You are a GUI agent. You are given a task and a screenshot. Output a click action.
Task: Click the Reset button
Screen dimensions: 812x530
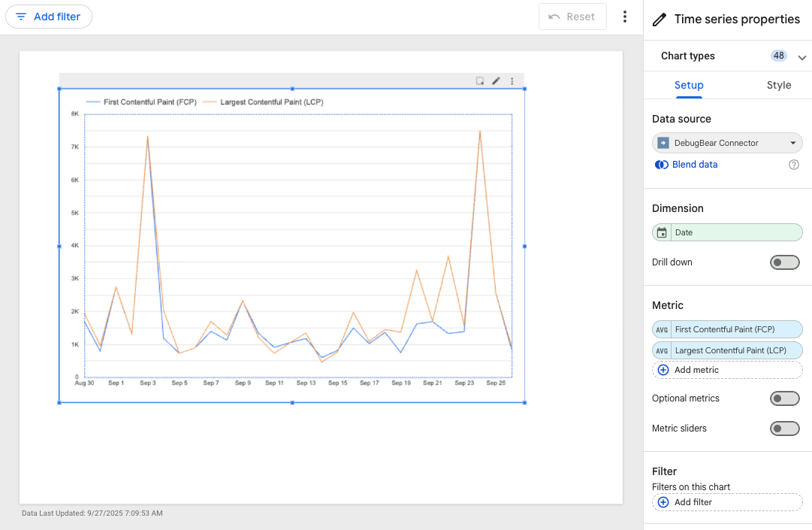(572, 17)
